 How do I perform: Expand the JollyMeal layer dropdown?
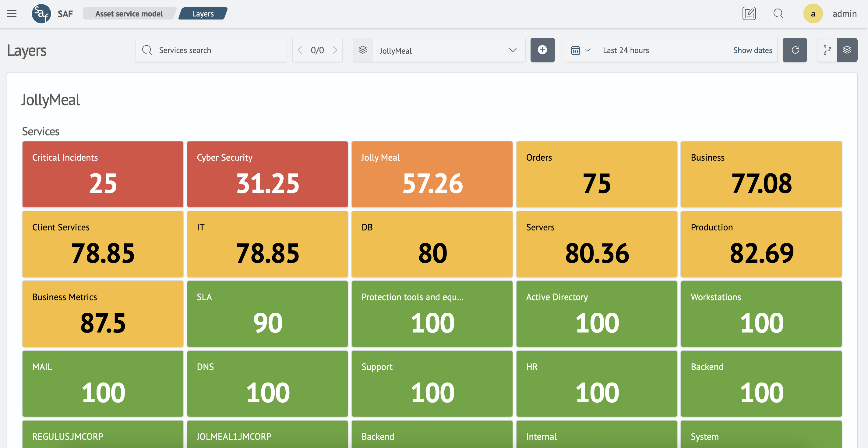pyautogui.click(x=513, y=50)
